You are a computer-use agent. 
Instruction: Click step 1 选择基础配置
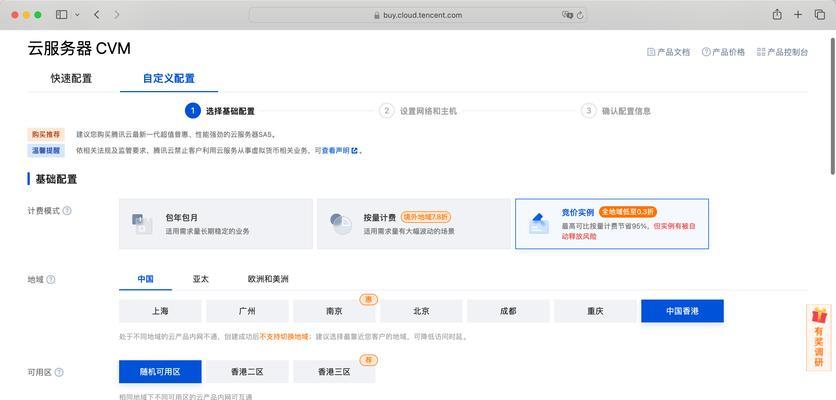tap(220, 111)
